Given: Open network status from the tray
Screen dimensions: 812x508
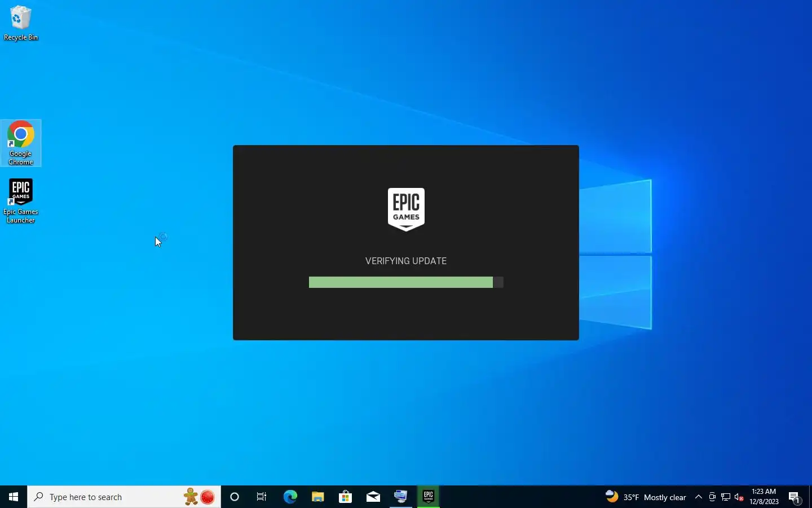Looking at the screenshot, I should pos(726,497).
